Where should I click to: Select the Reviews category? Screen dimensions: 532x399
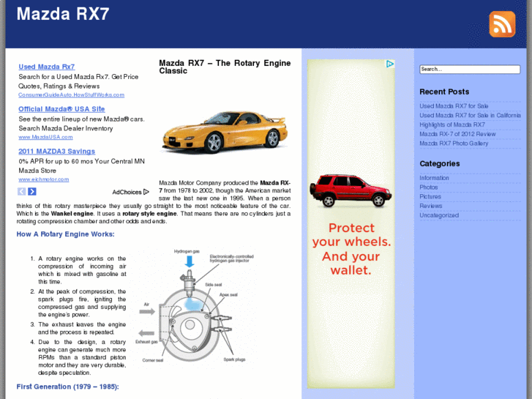click(430, 206)
